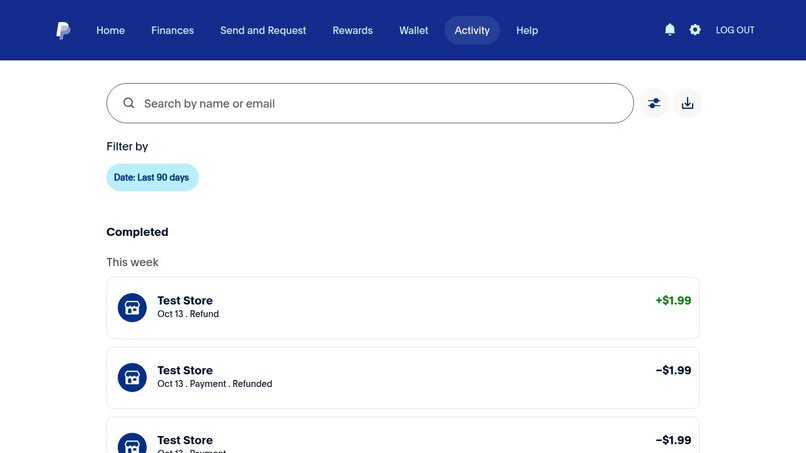
Task: Click store icon of the Refund transaction
Action: pyautogui.click(x=132, y=307)
